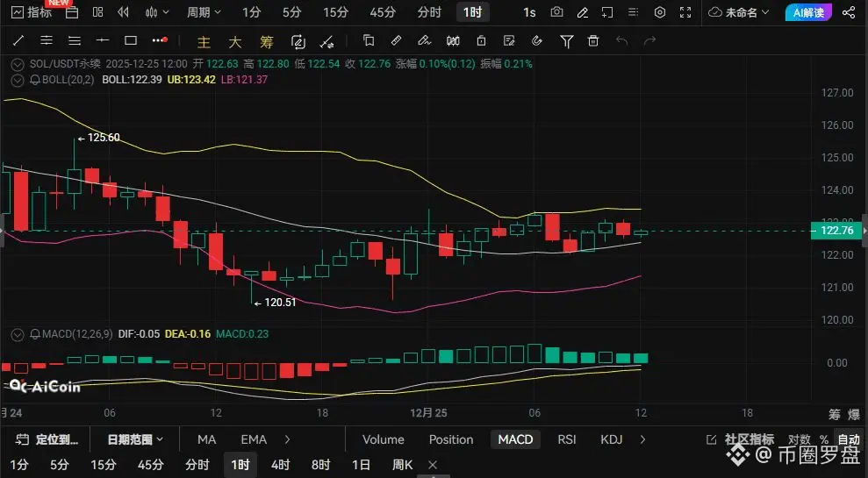
Task: Click the add-window icon in top toolbar
Action: click(607, 12)
